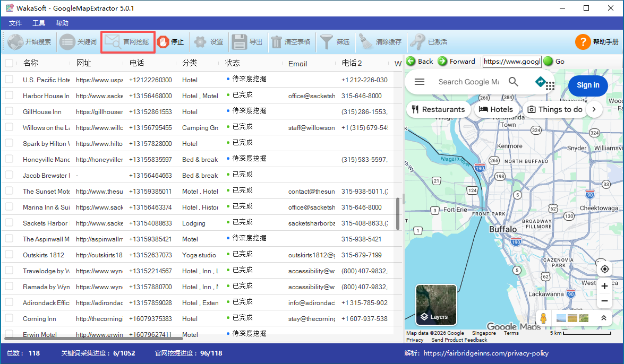
Task: Load the URL with the green Go button
Action: pyautogui.click(x=548, y=61)
